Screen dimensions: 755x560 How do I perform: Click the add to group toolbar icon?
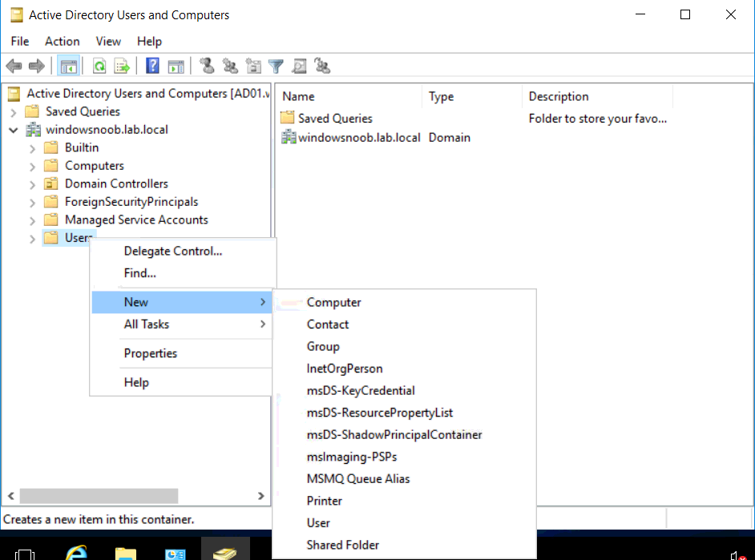point(322,66)
